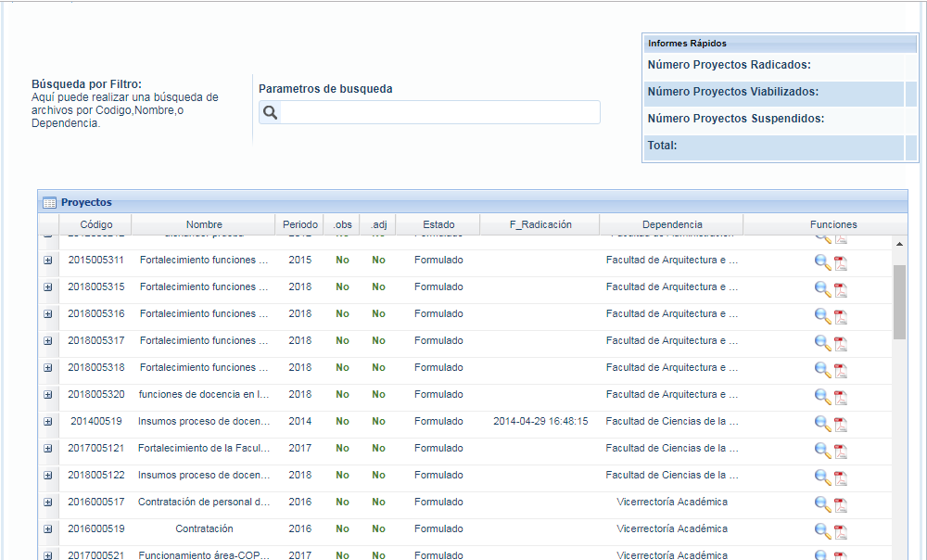Click name cell 'funciones de docencia en l...'
Viewport: 927px width, 560px height.
click(x=204, y=394)
